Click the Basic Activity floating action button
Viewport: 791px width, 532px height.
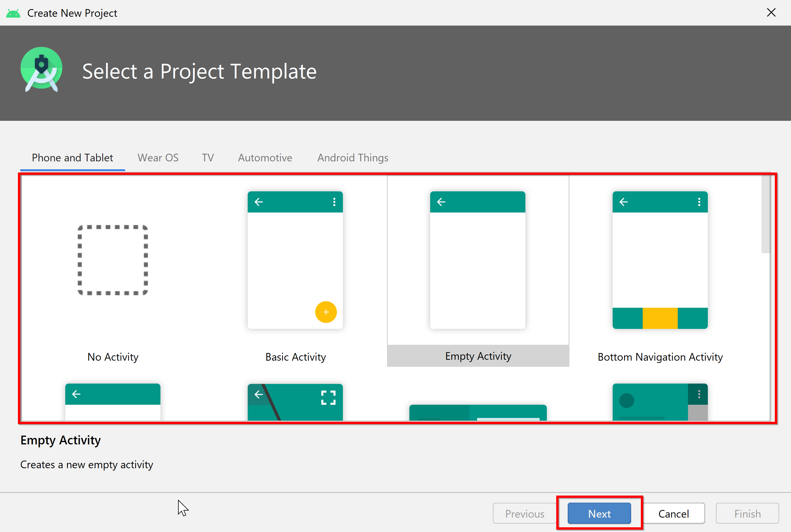(326, 312)
